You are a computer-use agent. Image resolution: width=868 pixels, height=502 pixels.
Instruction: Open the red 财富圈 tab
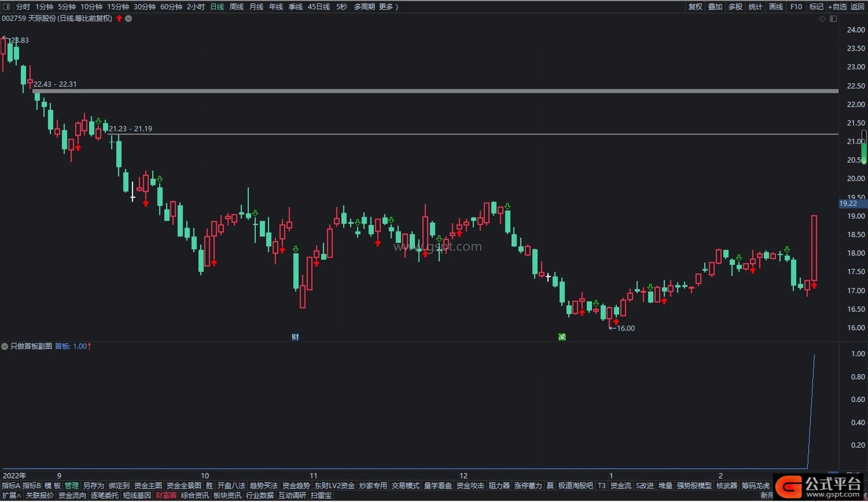click(x=166, y=496)
